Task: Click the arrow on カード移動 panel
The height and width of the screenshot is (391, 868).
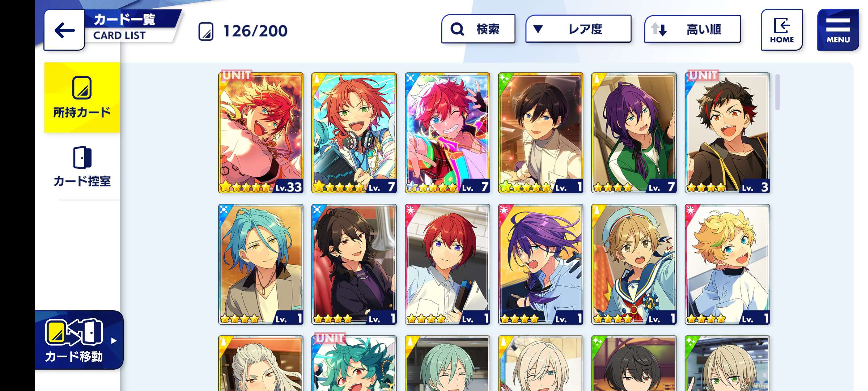Action: [114, 341]
